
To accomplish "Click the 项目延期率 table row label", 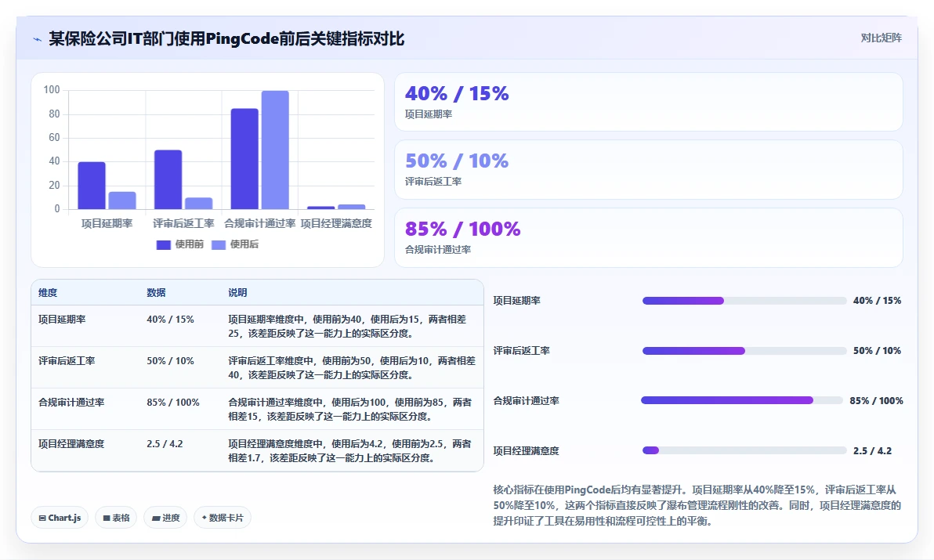I will pos(62,320).
